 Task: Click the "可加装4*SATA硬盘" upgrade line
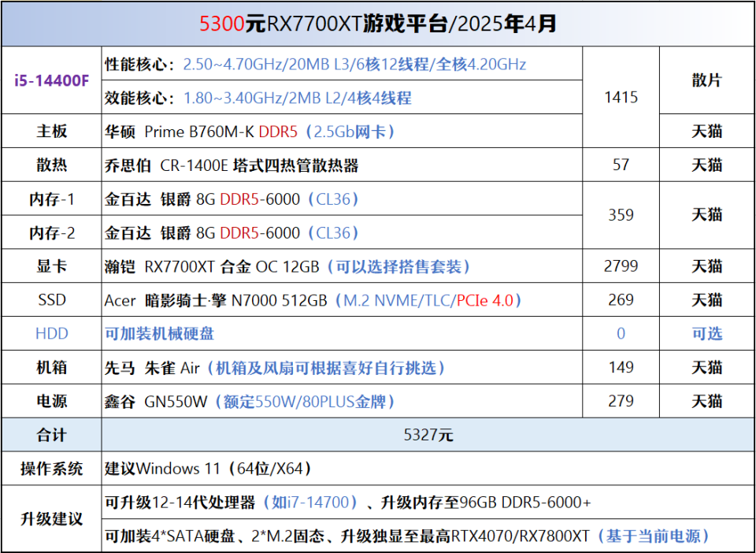[x=408, y=536]
